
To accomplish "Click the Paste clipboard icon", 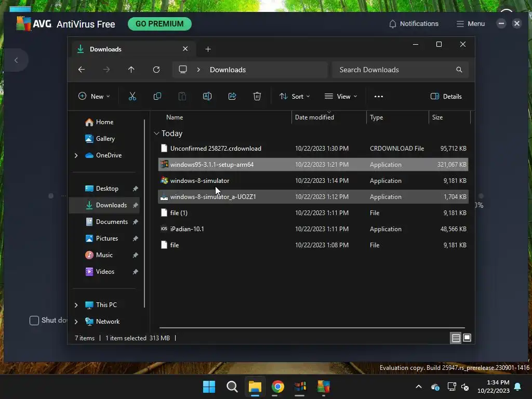I will [x=182, y=96].
